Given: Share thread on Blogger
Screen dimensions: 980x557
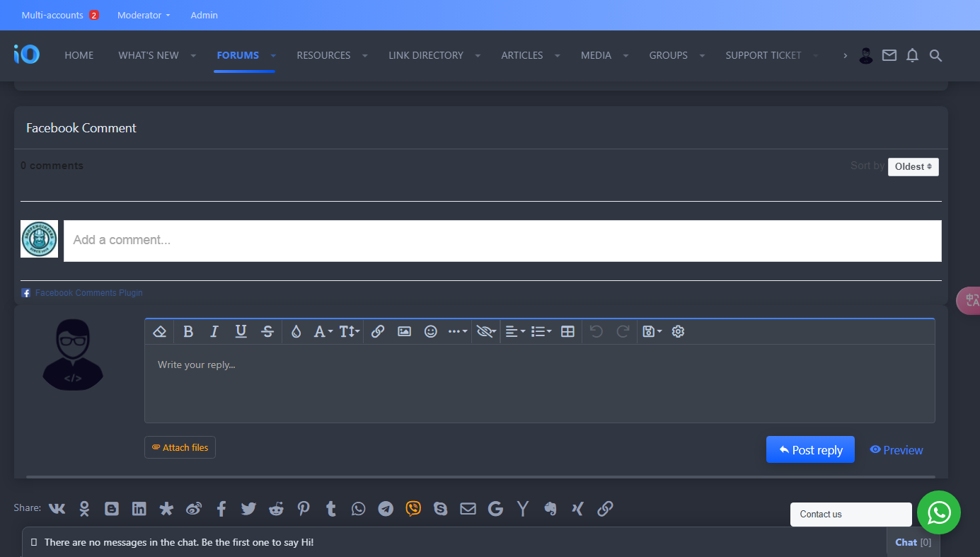Looking at the screenshot, I should click(x=112, y=508).
